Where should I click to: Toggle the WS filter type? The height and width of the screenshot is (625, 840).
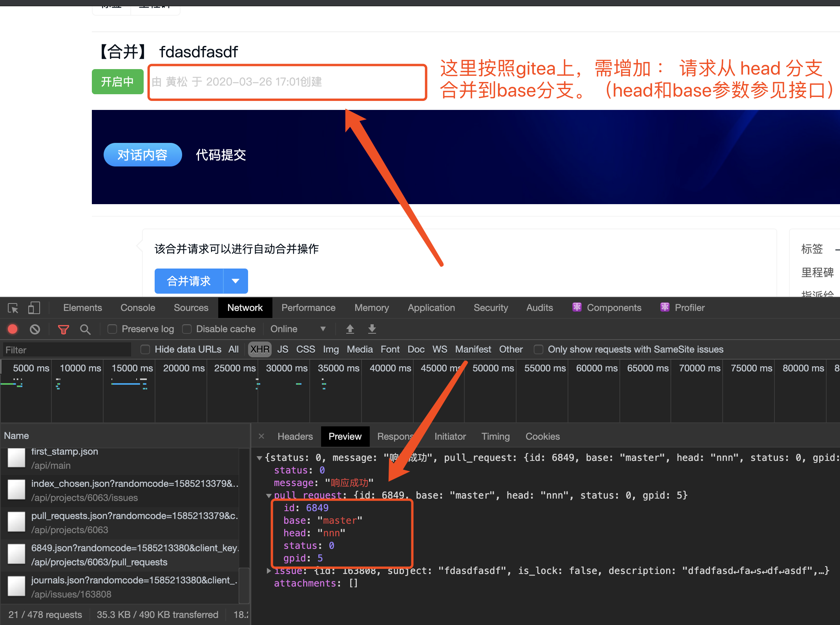(440, 349)
